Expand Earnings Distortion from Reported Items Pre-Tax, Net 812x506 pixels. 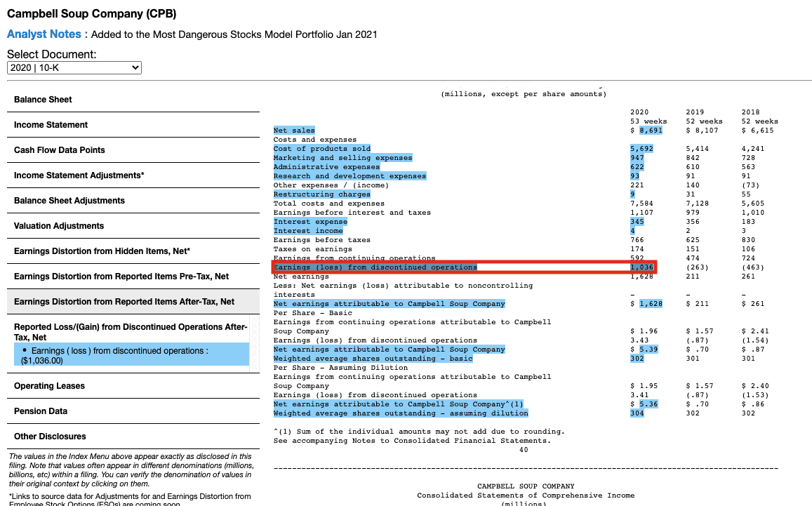(121, 277)
